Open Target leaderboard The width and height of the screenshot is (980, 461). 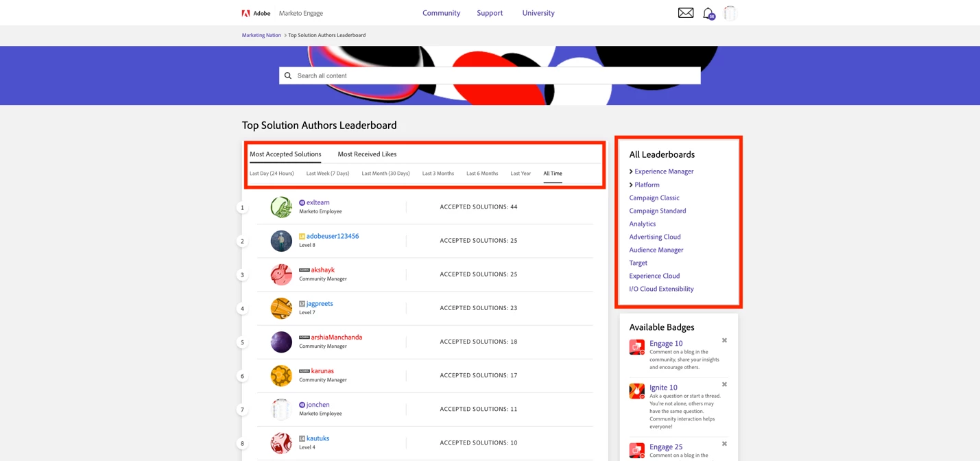click(638, 263)
